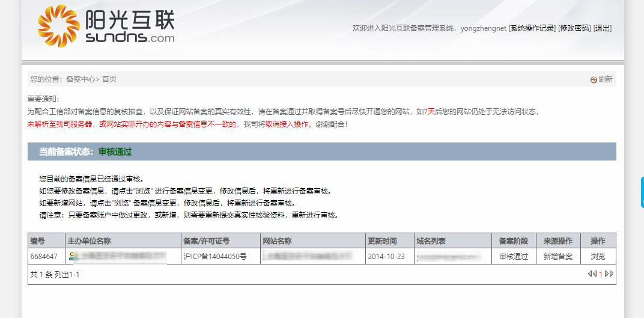Click the refresh icon beside 刷新
The width and height of the screenshot is (644, 318).
[594, 79]
